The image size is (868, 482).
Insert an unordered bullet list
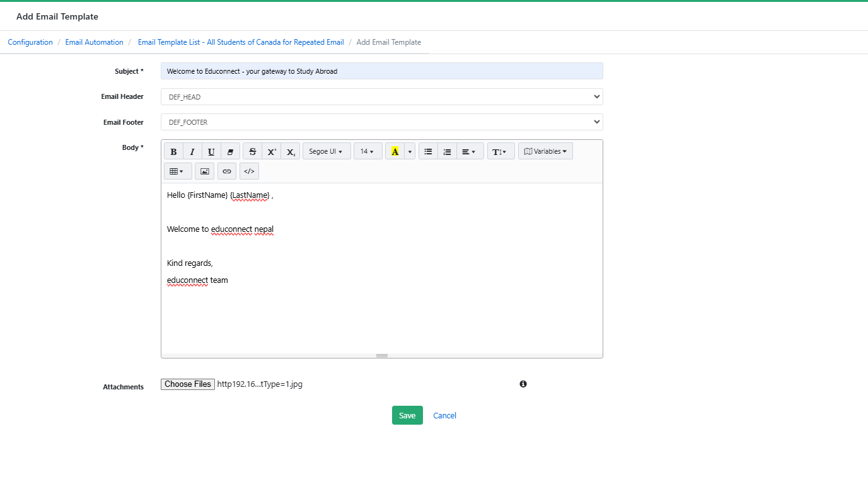[428, 151]
